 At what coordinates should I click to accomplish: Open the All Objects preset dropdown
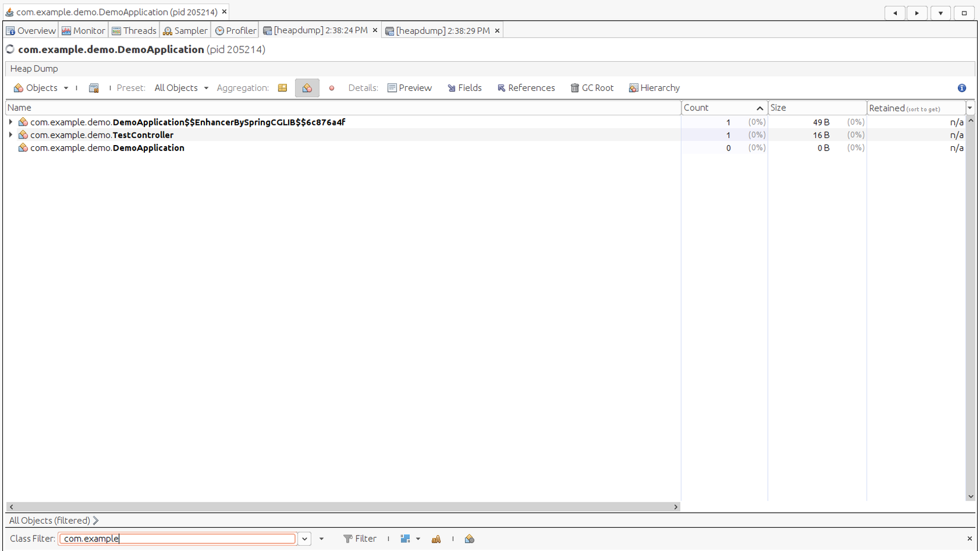click(x=181, y=88)
